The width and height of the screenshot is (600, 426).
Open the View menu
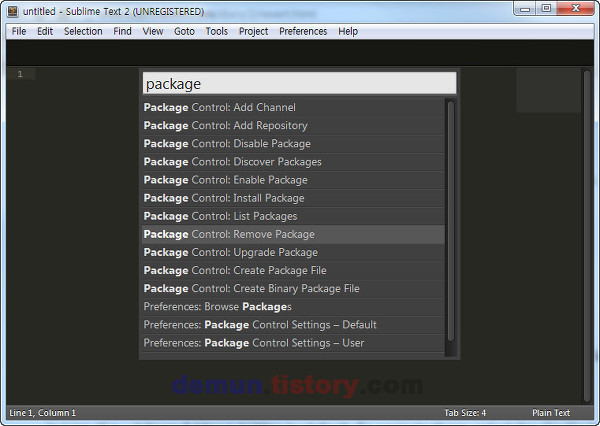(153, 31)
